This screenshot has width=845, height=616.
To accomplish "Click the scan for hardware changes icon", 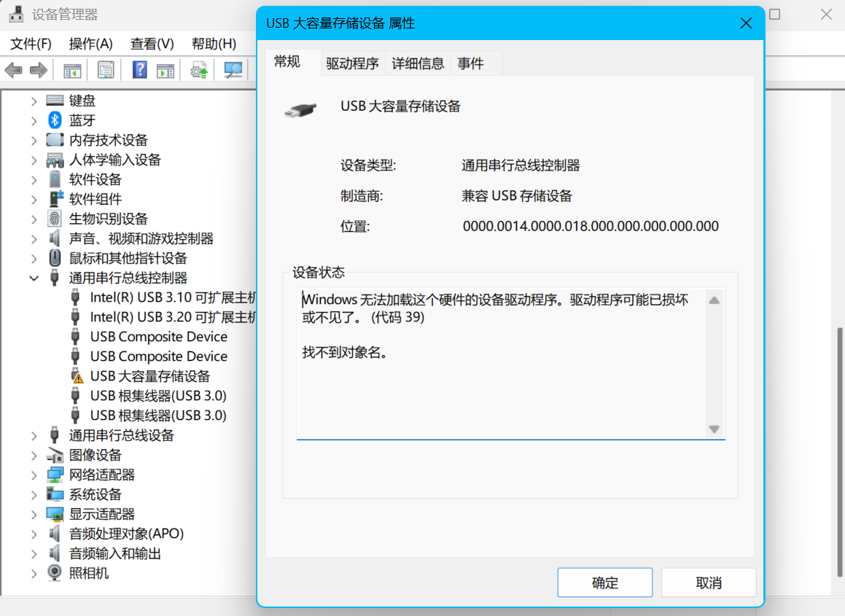I will [x=233, y=70].
